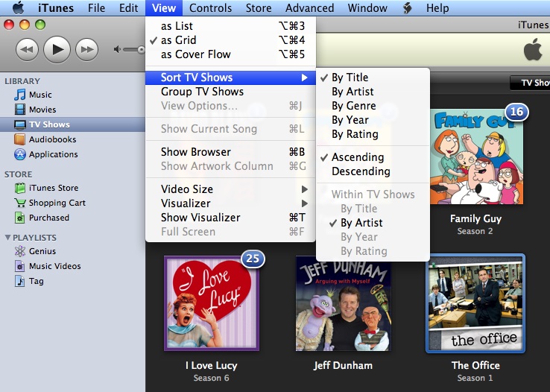550x392 pixels.
Task: Open Tag playlist icon
Action: click(20, 281)
